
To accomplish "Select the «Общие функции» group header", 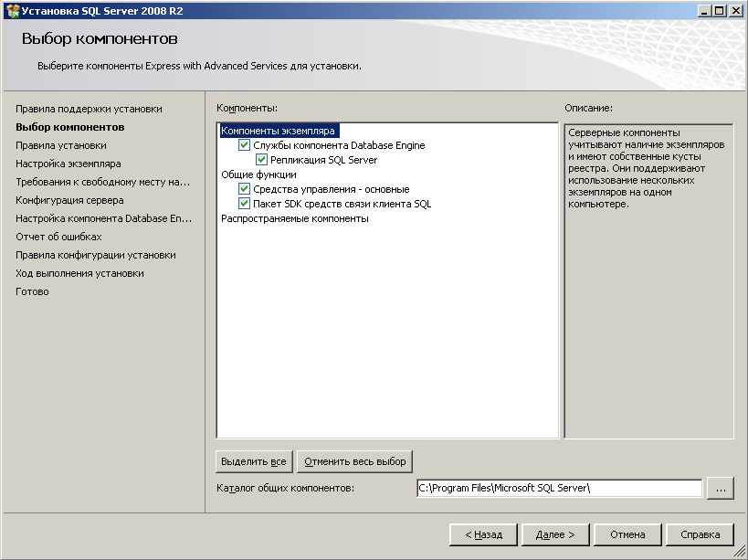I will point(257,174).
